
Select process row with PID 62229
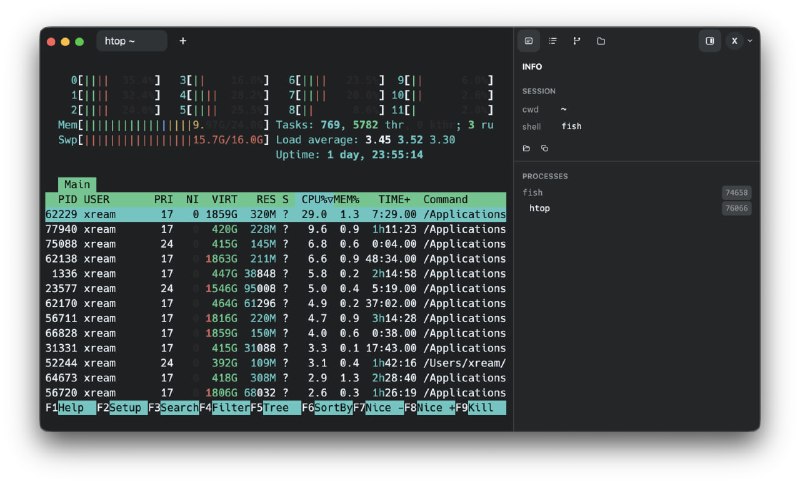click(x=276, y=214)
